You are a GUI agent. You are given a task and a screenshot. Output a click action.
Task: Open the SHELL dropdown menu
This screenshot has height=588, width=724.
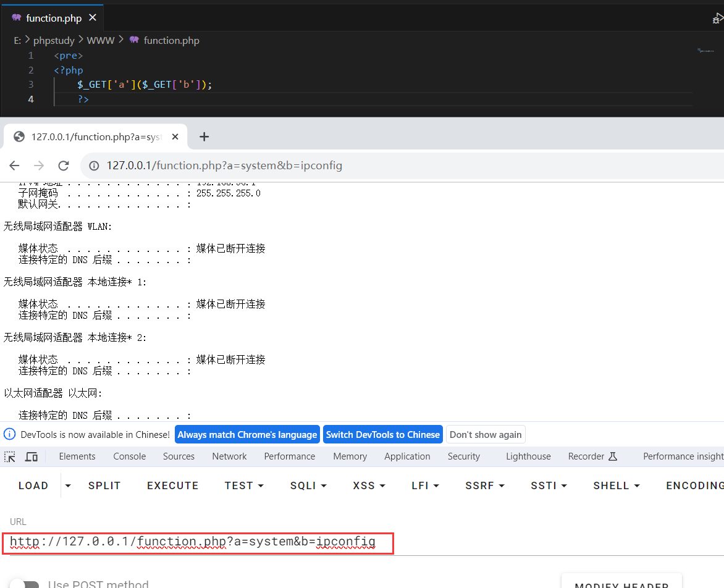coord(617,485)
